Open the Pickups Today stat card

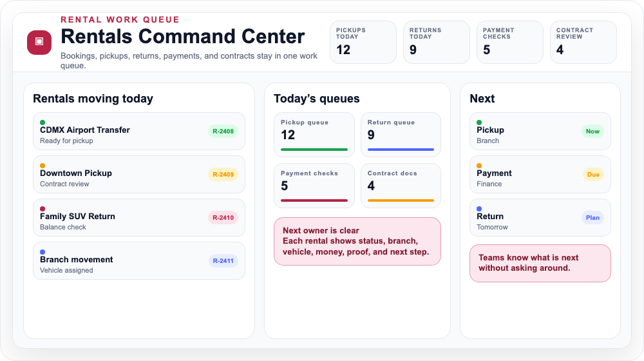click(x=363, y=43)
